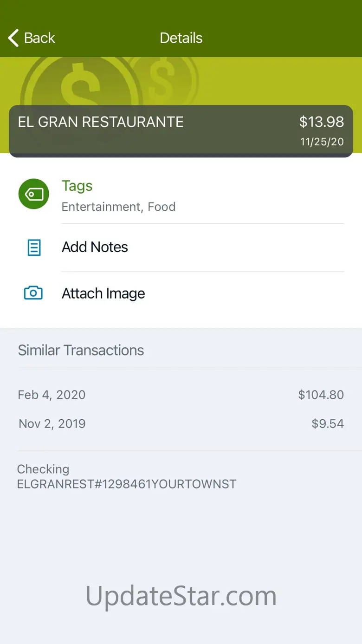
Task: Tap the $9.54 similar transaction amount
Action: 328,423
